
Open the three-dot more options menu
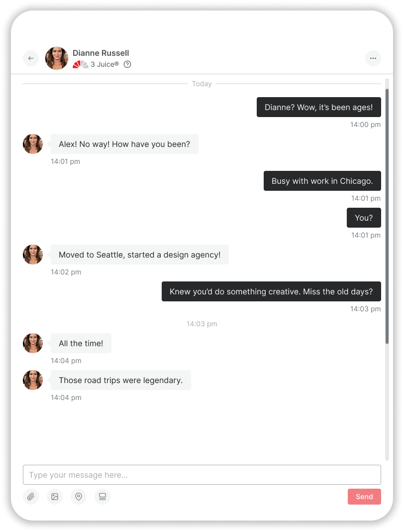(x=373, y=58)
